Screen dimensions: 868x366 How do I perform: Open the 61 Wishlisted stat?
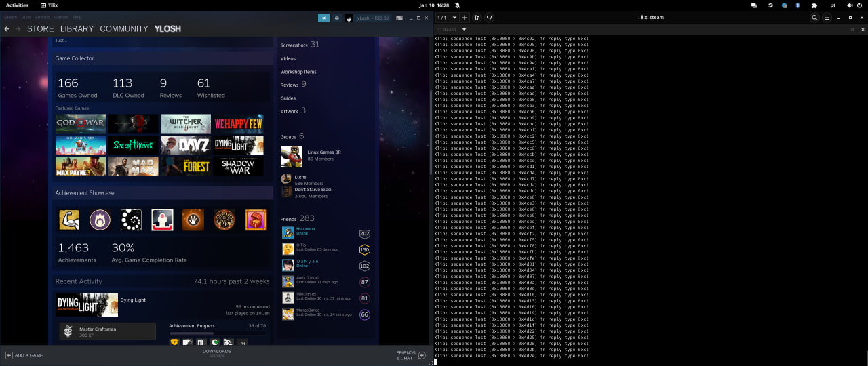click(x=211, y=87)
